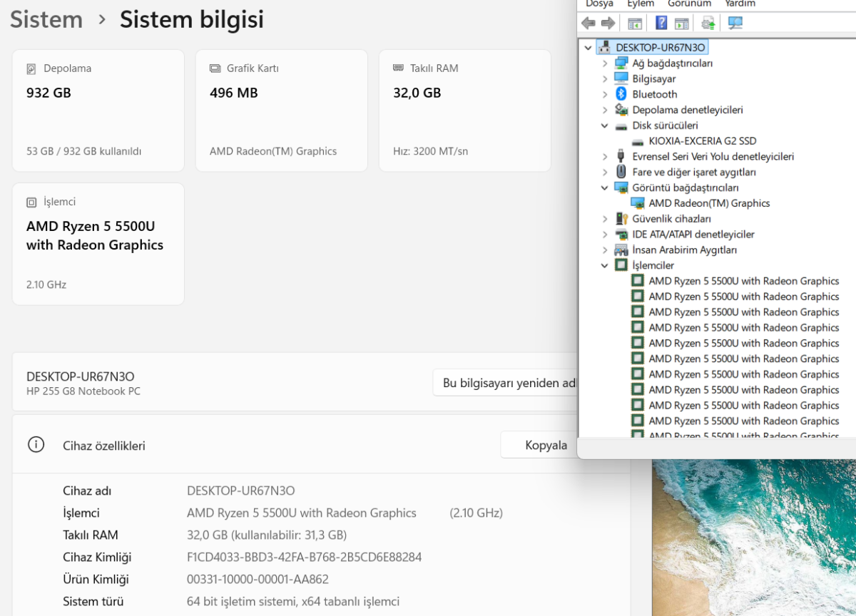The image size is (856, 616).
Task: Select the Bluetooth icon in device tree
Action: (x=621, y=94)
